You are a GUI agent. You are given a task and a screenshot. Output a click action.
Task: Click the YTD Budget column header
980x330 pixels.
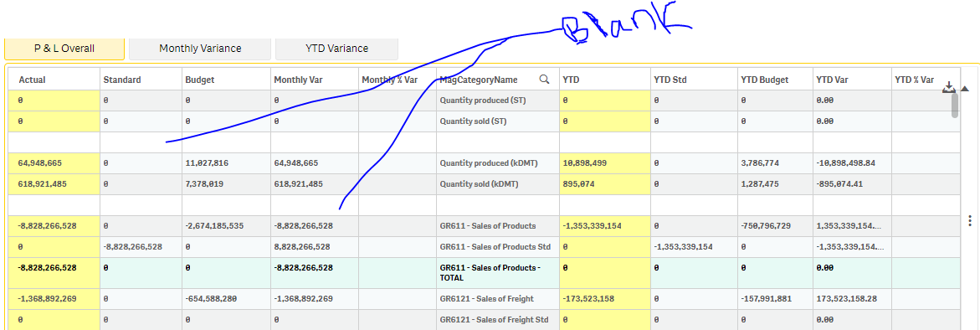[764, 80]
